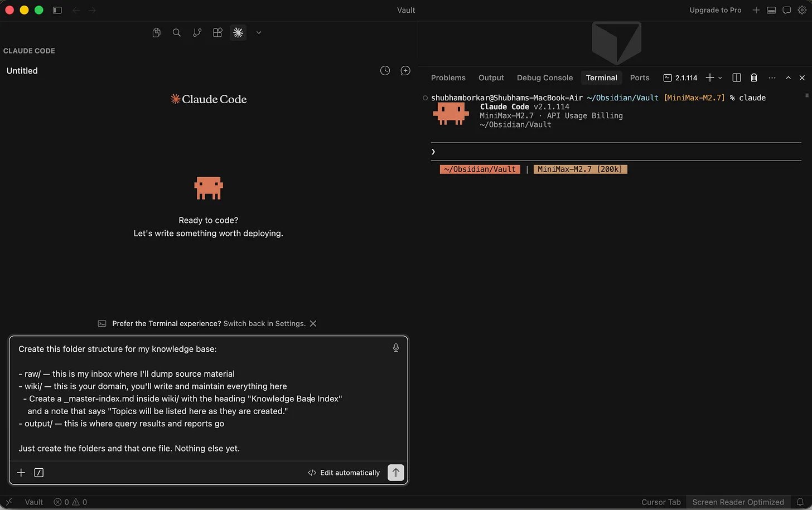Toggle the panel layout icon in title bar

[x=771, y=10]
